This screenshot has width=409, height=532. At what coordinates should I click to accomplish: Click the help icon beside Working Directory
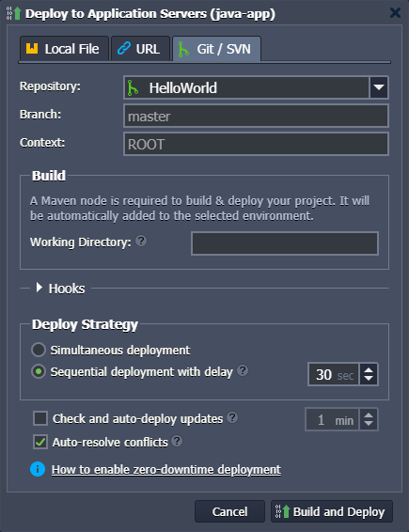click(141, 241)
